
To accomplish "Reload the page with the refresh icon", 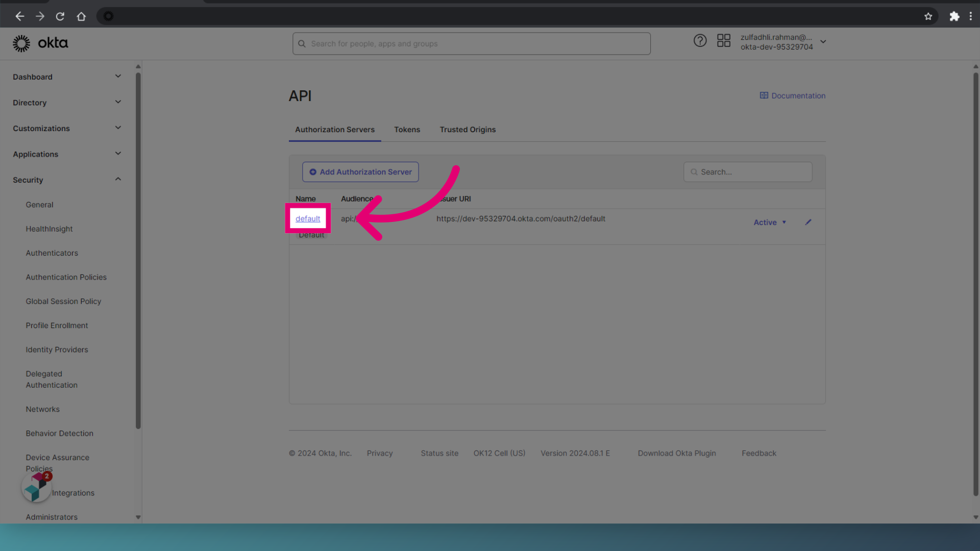I will click(x=60, y=16).
